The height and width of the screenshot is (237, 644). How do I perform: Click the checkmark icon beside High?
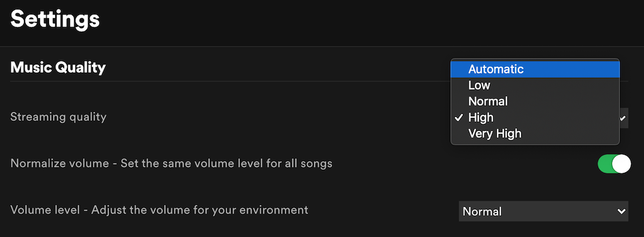tap(458, 118)
